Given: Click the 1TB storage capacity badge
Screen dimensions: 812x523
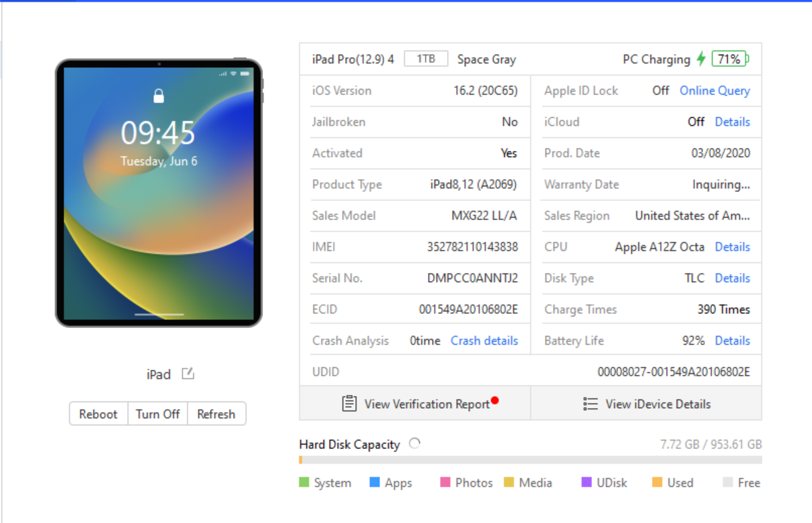Looking at the screenshot, I should click(x=427, y=58).
